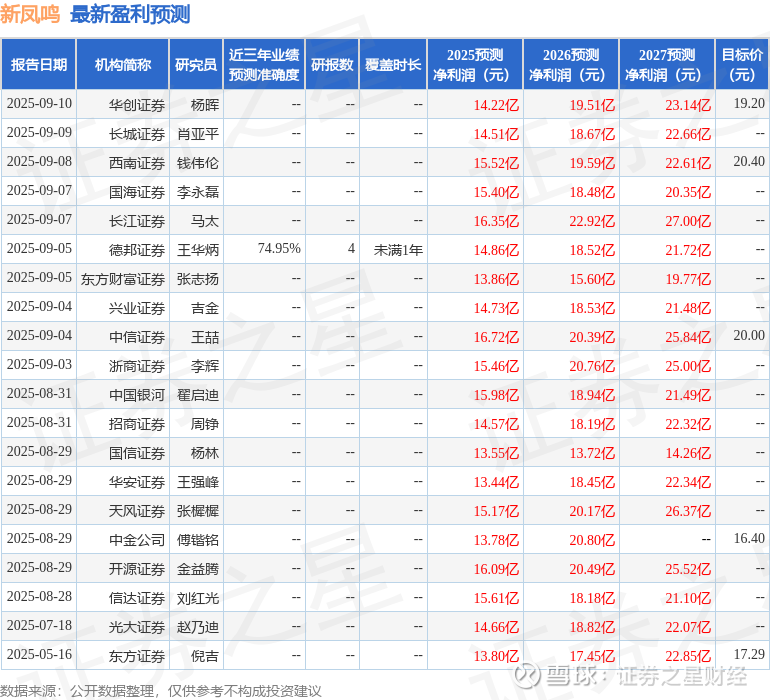Click analyst name 王华炳
The width and height of the screenshot is (770, 700).
(198, 250)
